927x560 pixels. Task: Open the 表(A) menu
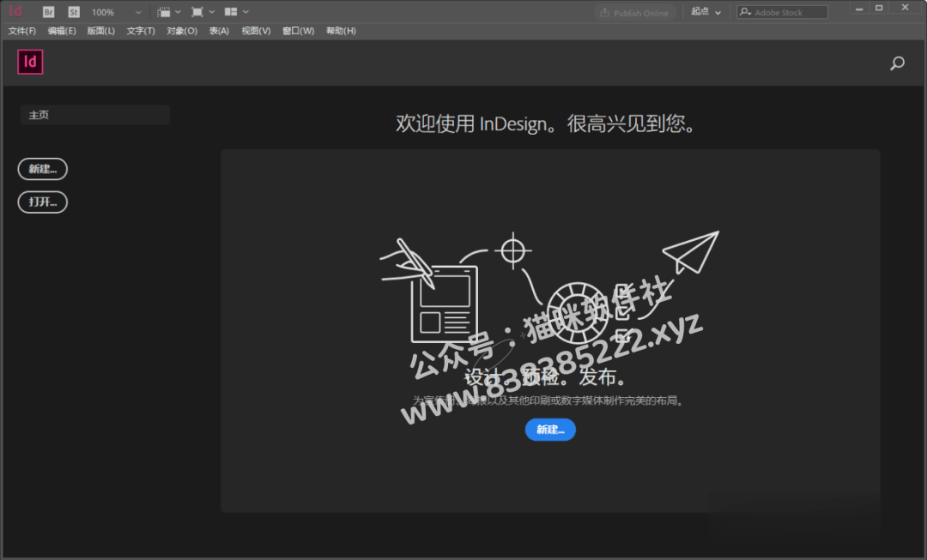point(219,31)
